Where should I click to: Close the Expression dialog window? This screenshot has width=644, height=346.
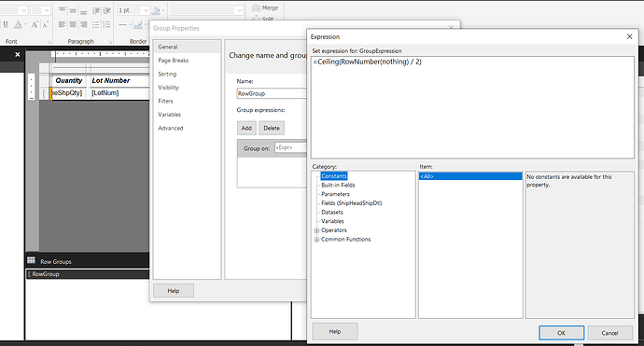629,36
